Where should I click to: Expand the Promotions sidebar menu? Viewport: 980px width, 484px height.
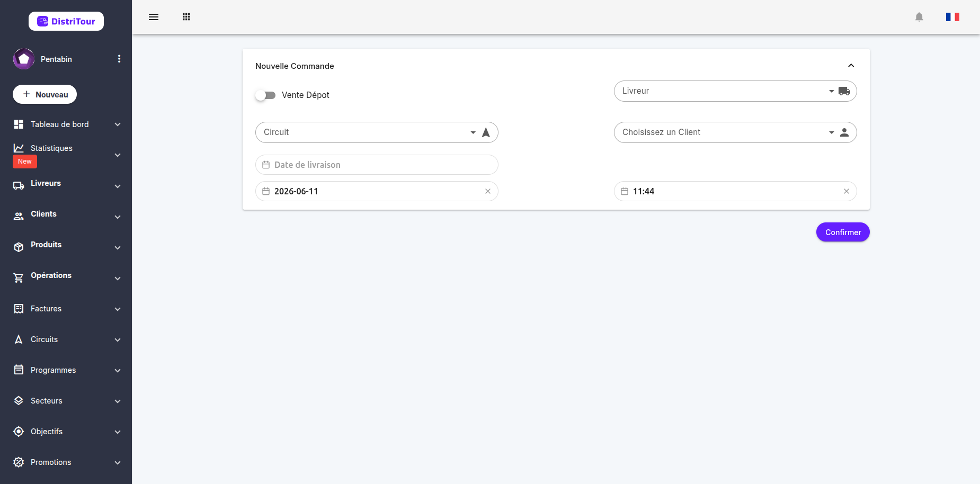tap(66, 462)
